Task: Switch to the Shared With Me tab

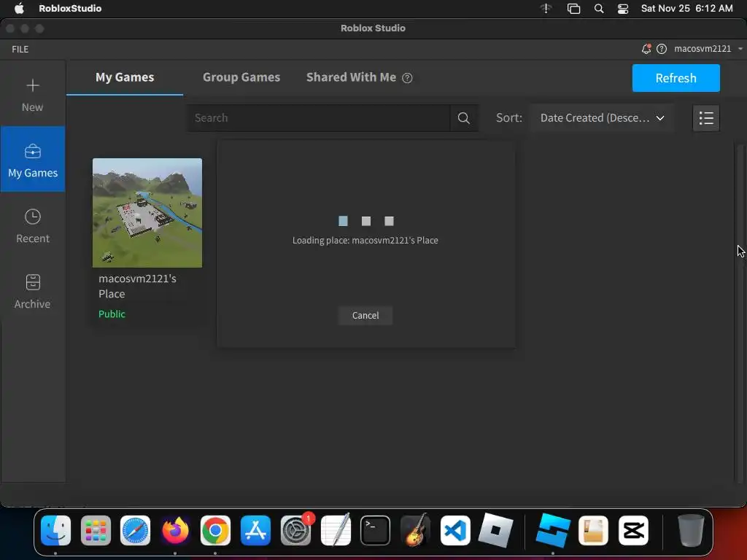Action: pos(351,77)
